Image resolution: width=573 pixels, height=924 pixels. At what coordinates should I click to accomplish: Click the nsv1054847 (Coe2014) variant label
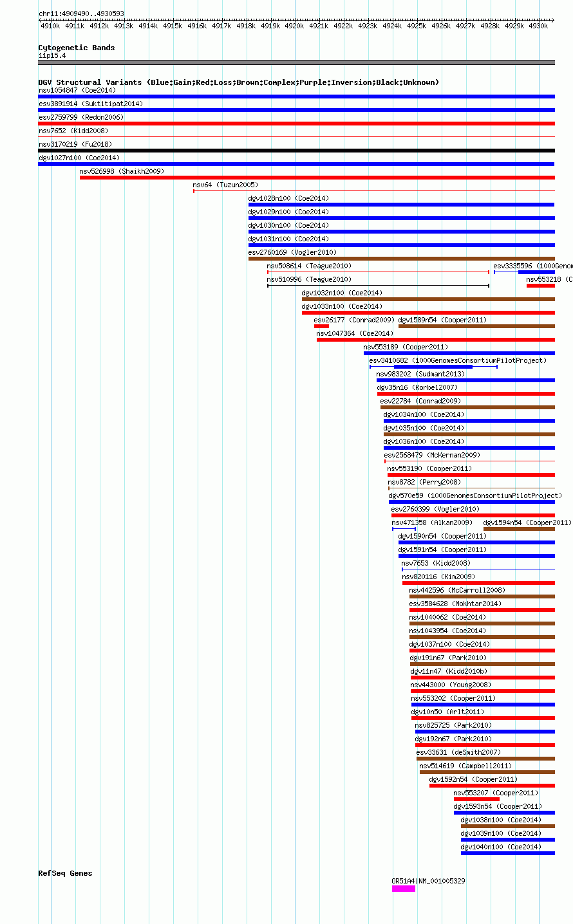(77, 90)
